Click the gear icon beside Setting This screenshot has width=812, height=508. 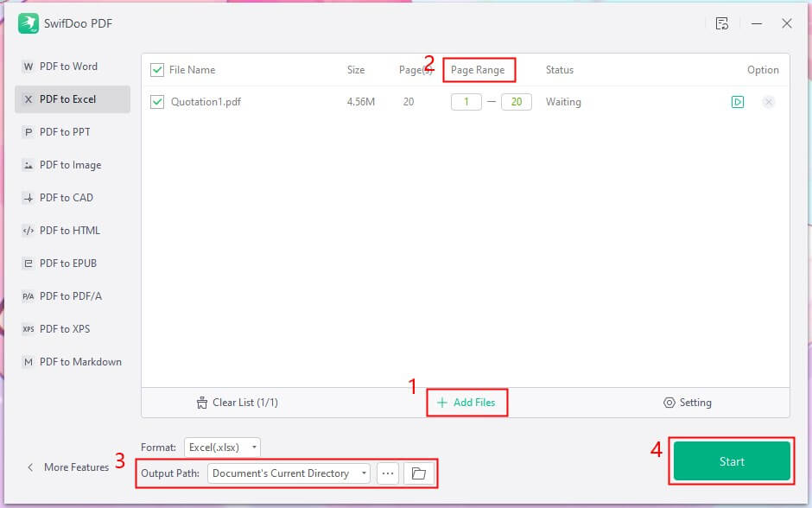[669, 403]
